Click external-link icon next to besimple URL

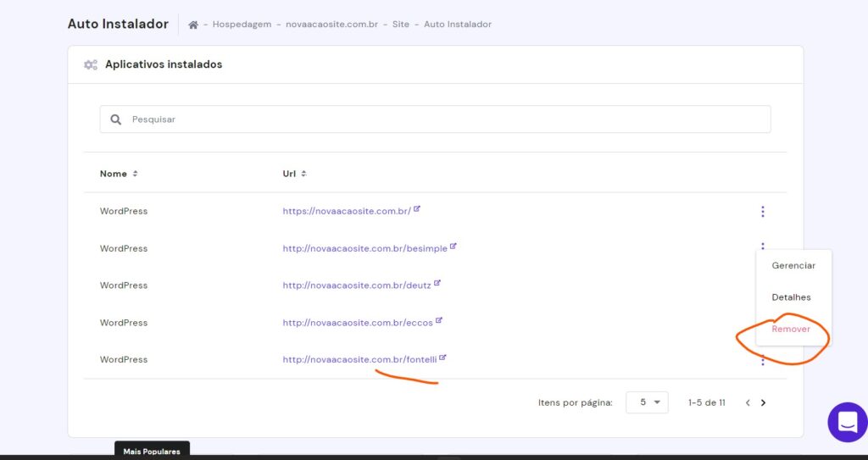coord(453,247)
